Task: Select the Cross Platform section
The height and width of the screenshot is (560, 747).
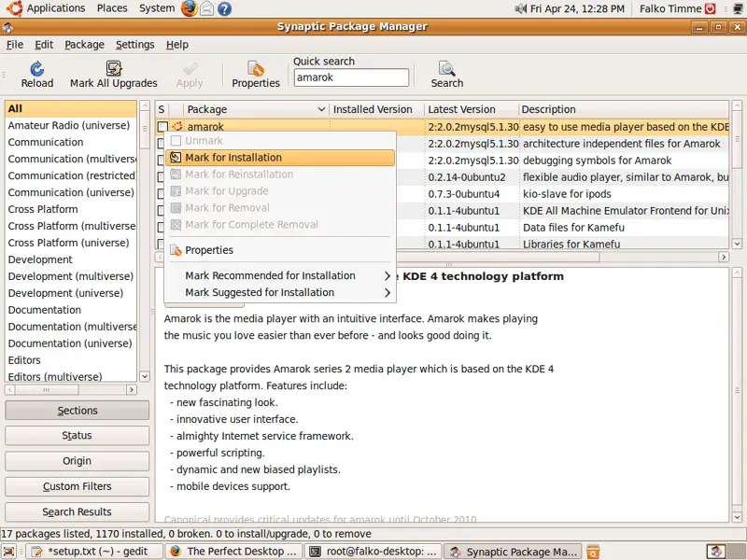Action: point(71,209)
